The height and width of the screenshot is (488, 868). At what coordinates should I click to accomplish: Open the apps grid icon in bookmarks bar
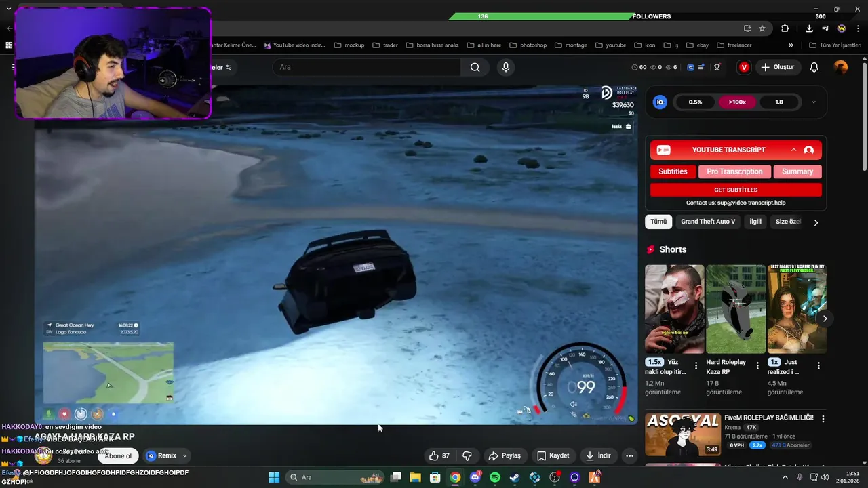click(9, 45)
